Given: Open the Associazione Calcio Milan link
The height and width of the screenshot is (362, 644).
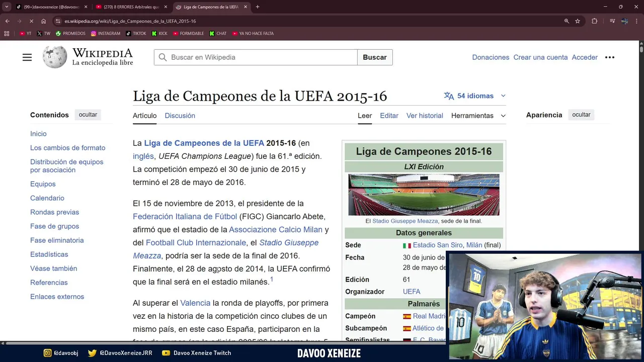Looking at the screenshot, I should point(276,229).
